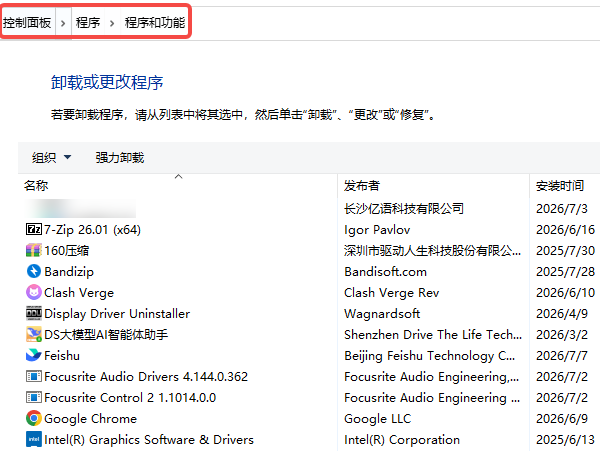The image size is (600, 451).
Task: Navigate to 程序 breadcrumb item
Action: click(x=88, y=23)
